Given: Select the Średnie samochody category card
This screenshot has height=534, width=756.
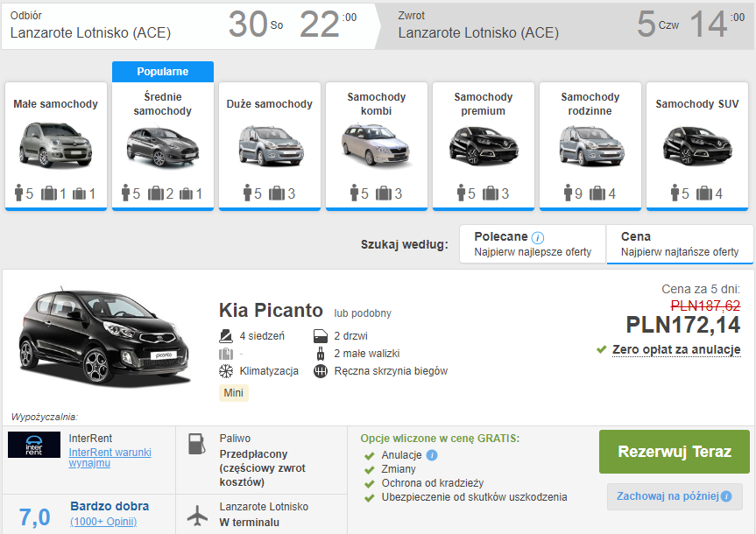Looking at the screenshot, I should click(x=163, y=146).
